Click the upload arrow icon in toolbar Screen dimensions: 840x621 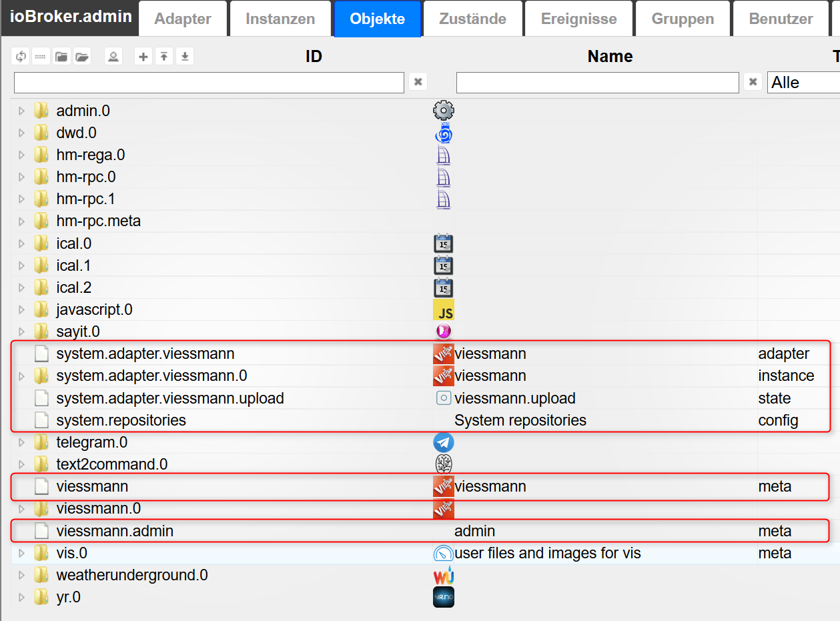(164, 57)
